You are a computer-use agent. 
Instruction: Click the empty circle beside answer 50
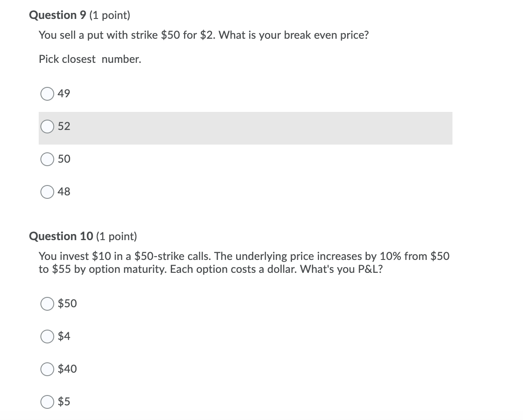(x=47, y=159)
